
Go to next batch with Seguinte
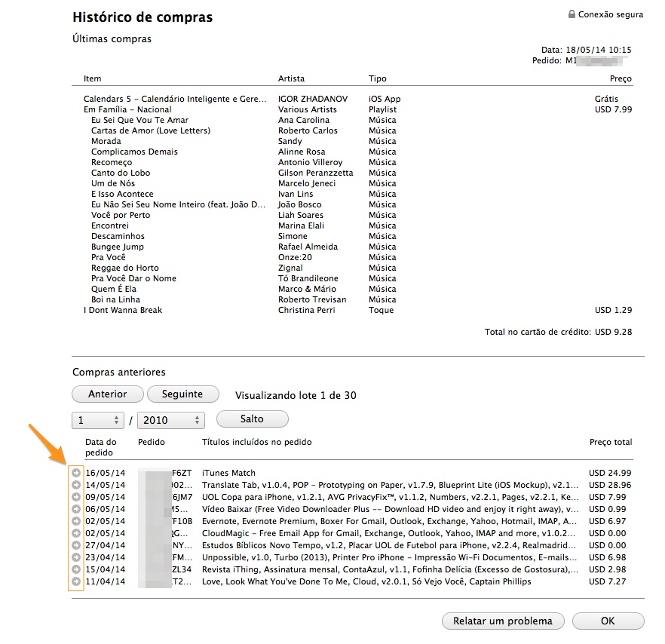[182, 394]
